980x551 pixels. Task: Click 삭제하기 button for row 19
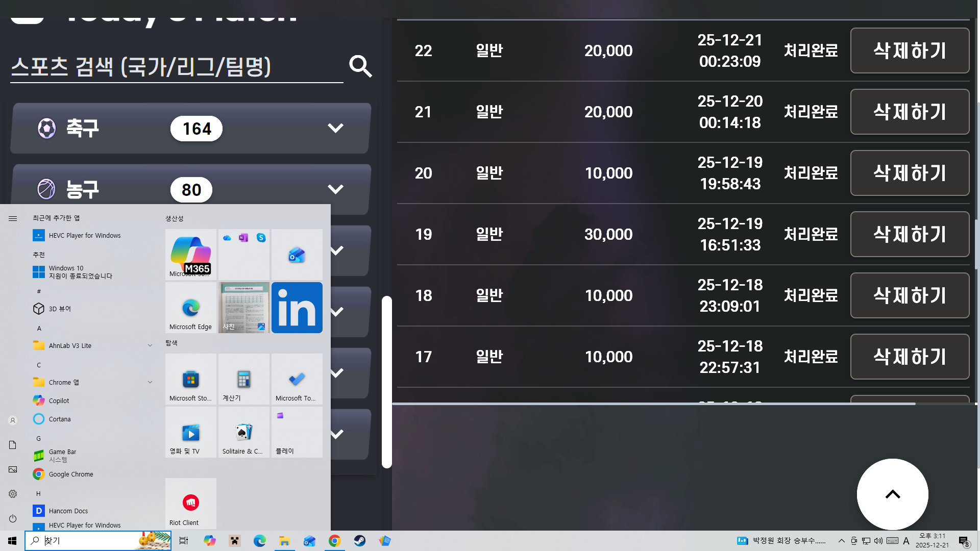pyautogui.click(x=910, y=234)
